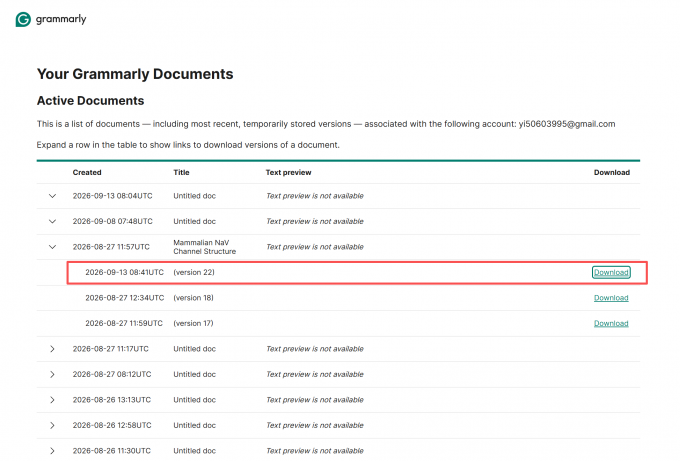The image size is (680, 461).
Task: Click the (version 22) label
Action: point(194,272)
